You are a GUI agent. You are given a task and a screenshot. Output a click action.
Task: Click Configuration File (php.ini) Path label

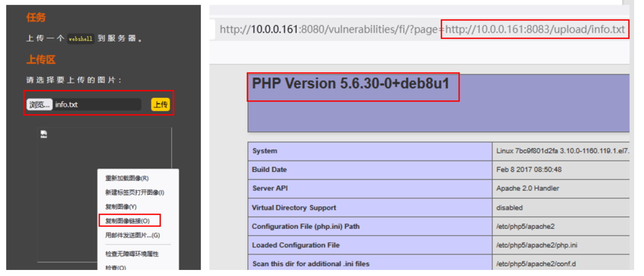pyautogui.click(x=306, y=226)
